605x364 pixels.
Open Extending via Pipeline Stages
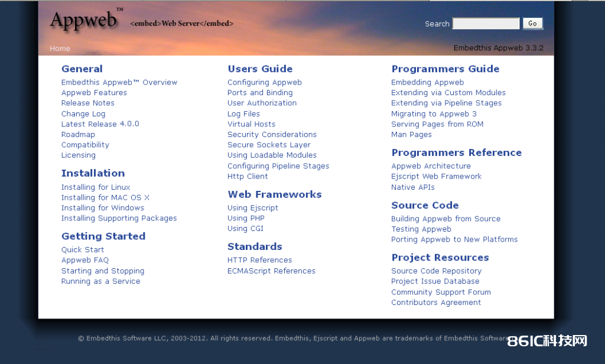tap(447, 103)
